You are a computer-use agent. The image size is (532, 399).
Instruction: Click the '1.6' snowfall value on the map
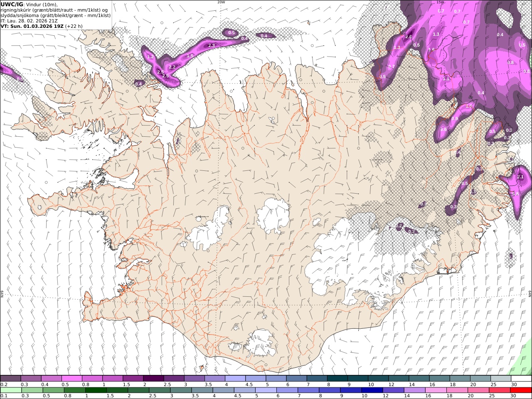click(431, 49)
